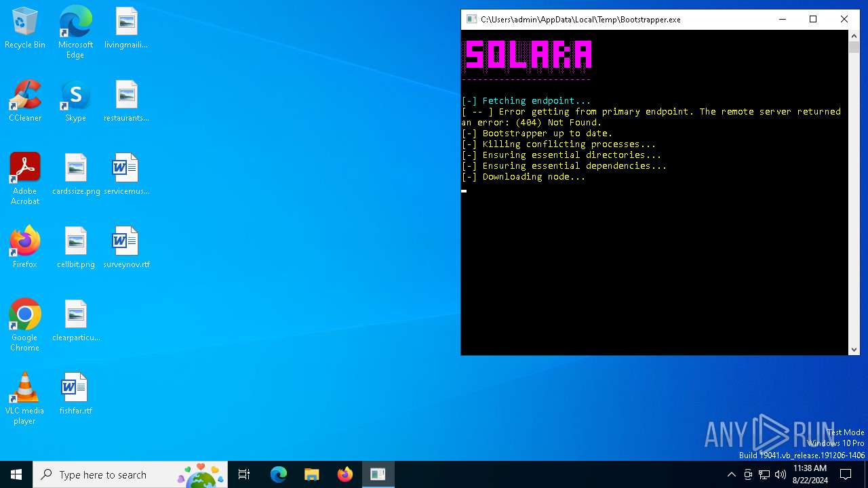The image size is (868, 488).
Task: Open the notification center icon
Action: pos(846,474)
